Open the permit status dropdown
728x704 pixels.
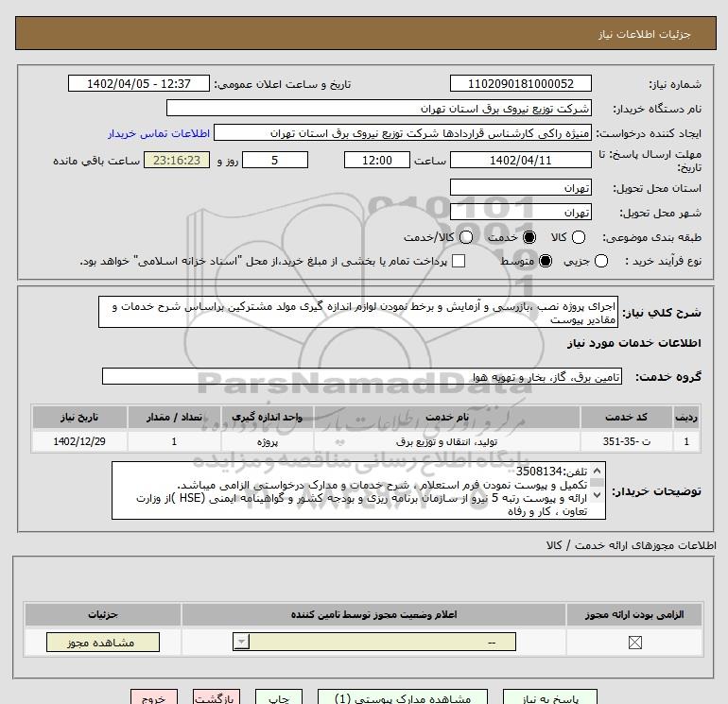(374, 643)
